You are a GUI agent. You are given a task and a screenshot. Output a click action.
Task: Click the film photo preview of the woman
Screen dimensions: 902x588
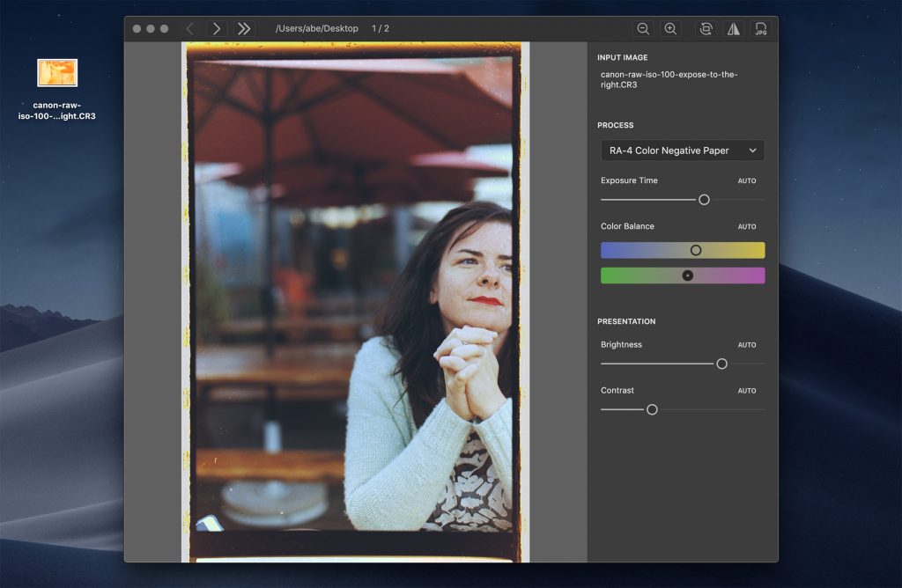(355, 302)
